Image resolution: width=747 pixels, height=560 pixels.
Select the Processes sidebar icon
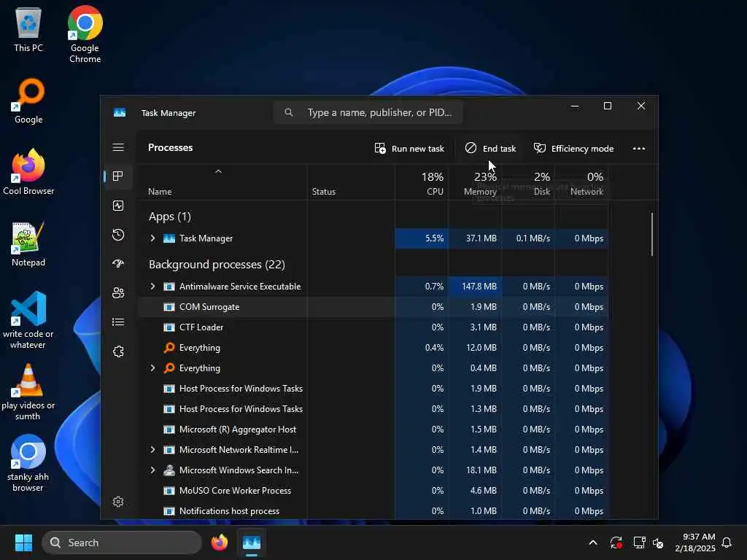tap(118, 176)
